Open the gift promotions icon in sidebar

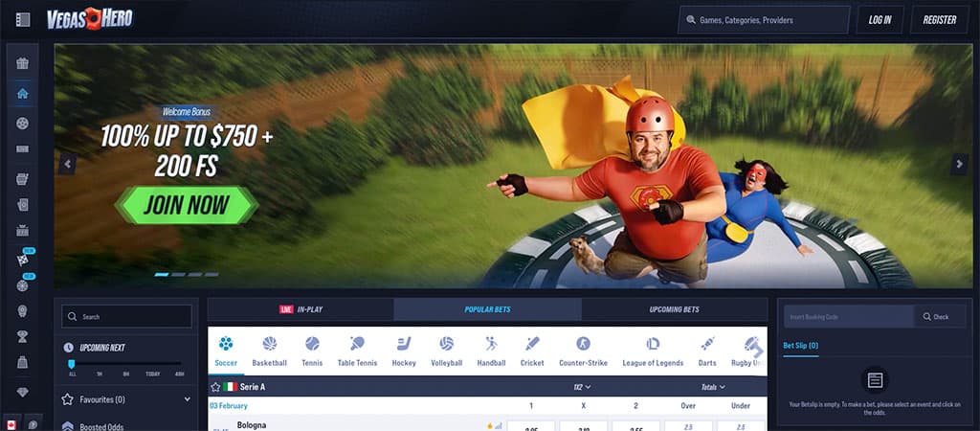[23, 64]
